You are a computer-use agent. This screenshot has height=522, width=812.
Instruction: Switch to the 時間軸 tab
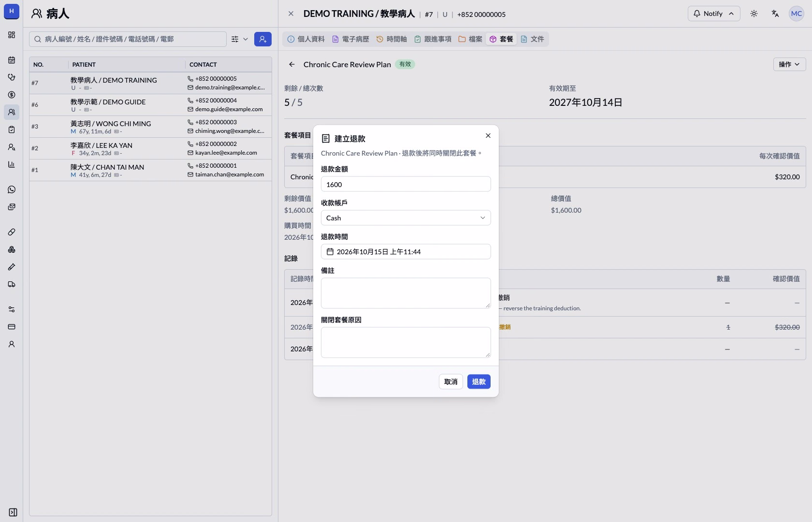[392, 39]
